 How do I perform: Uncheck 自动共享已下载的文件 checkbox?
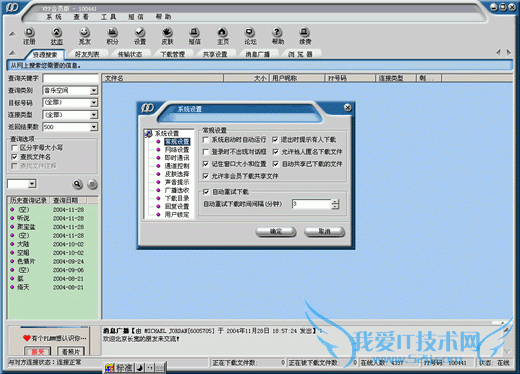pos(275,164)
